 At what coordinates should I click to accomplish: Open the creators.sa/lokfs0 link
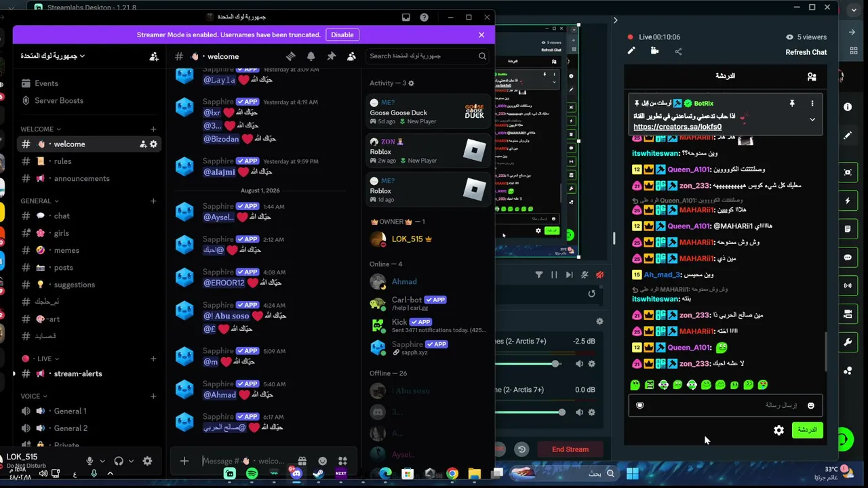point(677,127)
